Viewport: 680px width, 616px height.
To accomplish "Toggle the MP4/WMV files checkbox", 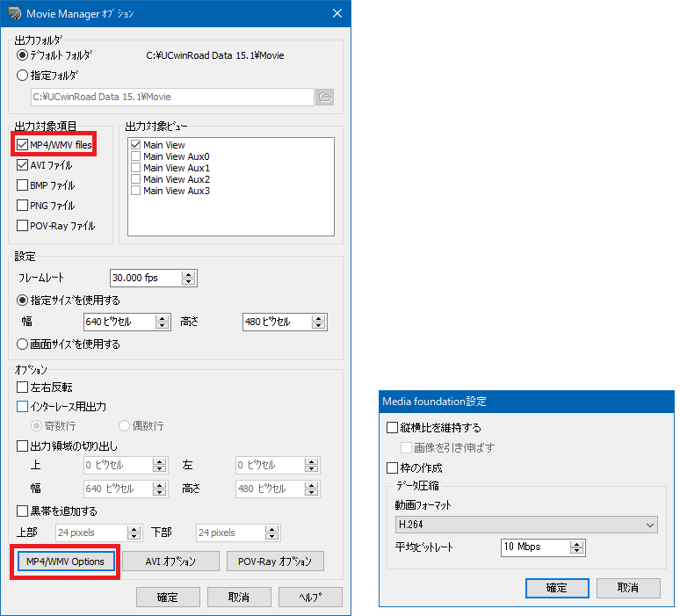I will [x=22, y=144].
